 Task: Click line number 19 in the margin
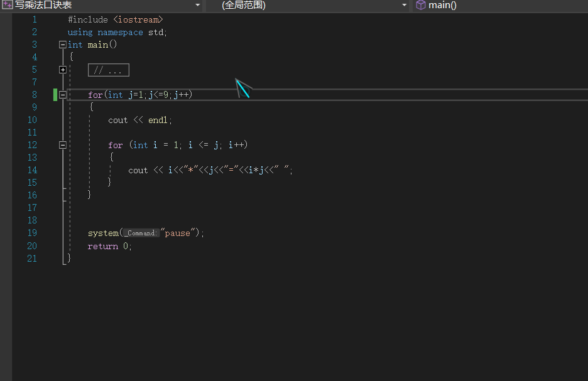point(32,233)
